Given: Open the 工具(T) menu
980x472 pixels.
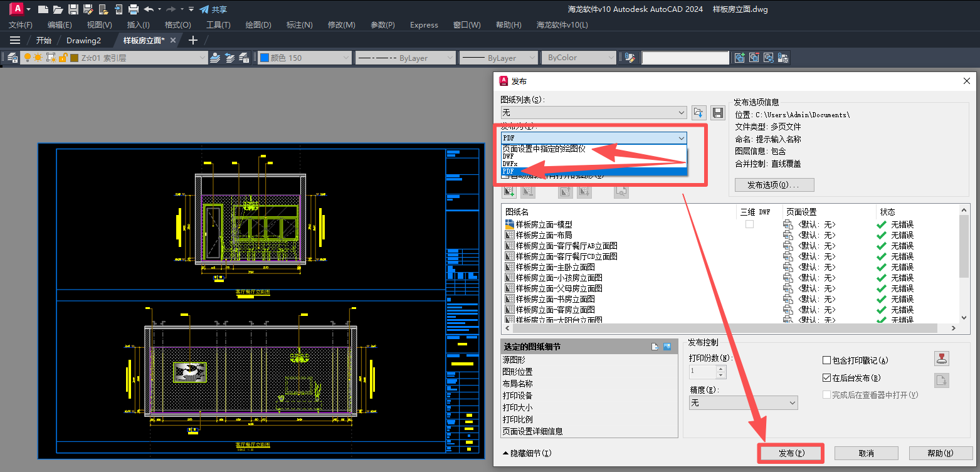Looking at the screenshot, I should 218,25.
